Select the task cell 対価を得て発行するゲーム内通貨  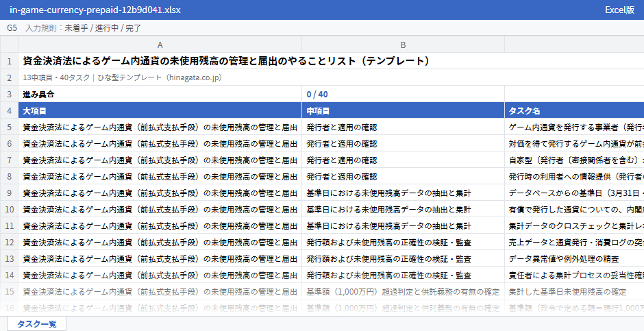574,143
